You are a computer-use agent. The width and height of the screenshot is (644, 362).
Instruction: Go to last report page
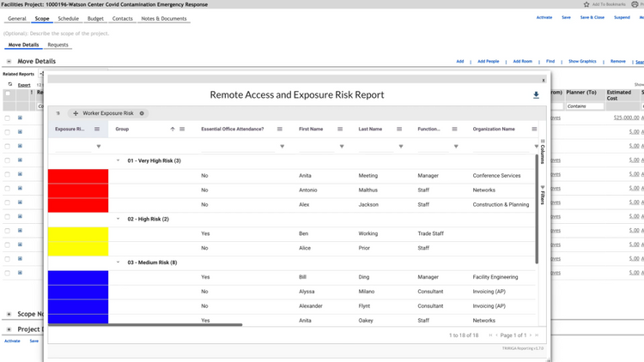(x=537, y=335)
